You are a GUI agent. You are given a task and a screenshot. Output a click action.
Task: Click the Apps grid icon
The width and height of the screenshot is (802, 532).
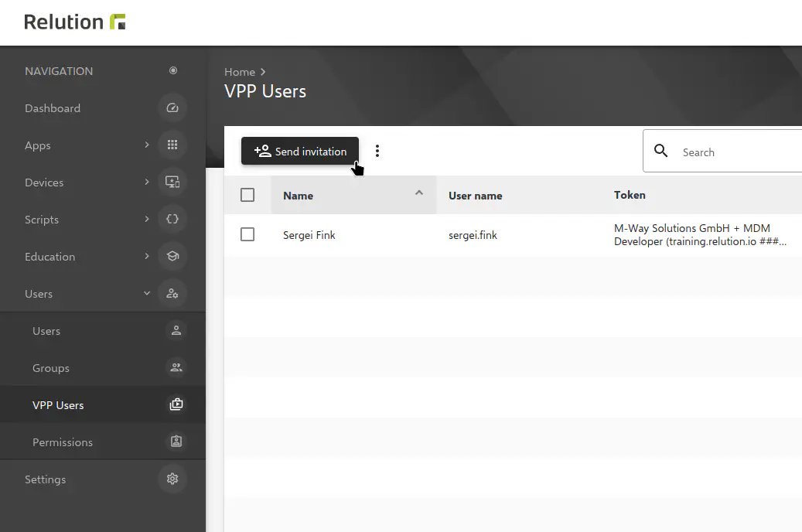click(172, 145)
